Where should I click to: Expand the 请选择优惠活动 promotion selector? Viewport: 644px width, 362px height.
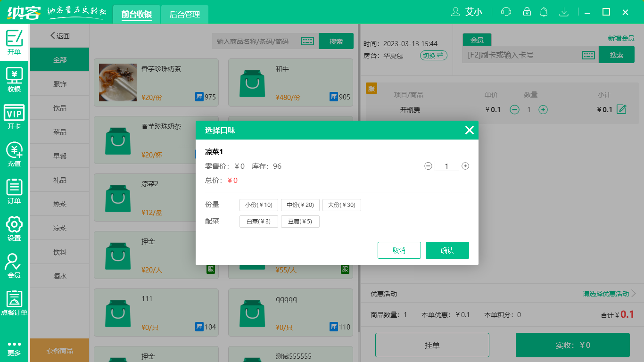click(609, 294)
